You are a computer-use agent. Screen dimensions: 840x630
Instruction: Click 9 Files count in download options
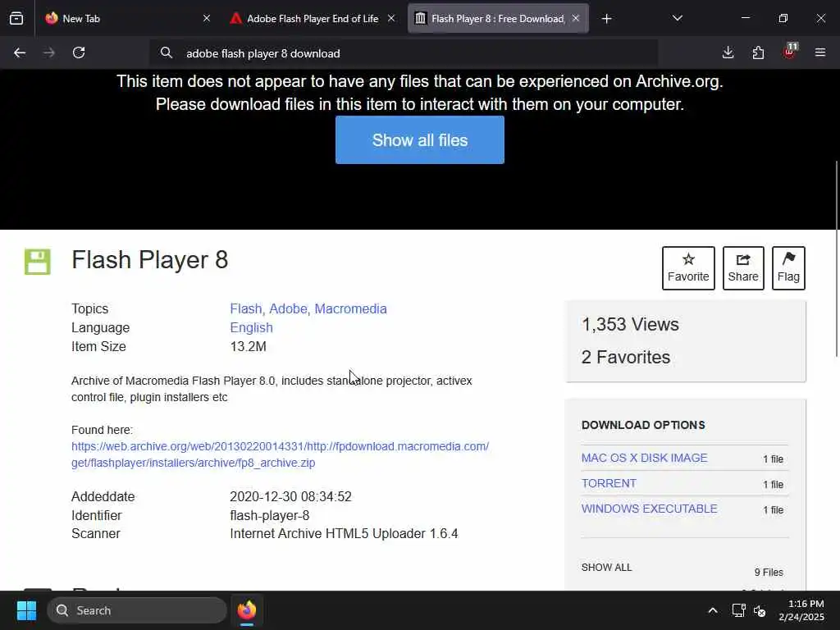(x=768, y=572)
